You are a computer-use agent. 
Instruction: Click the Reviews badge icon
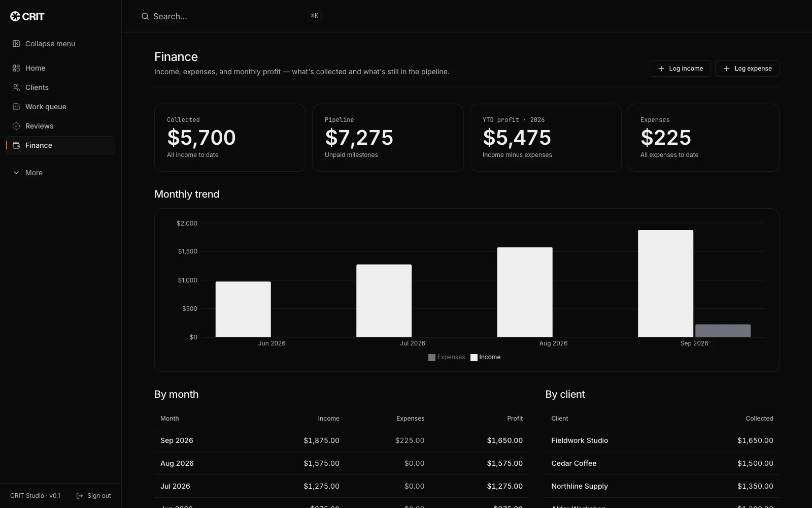[16, 126]
